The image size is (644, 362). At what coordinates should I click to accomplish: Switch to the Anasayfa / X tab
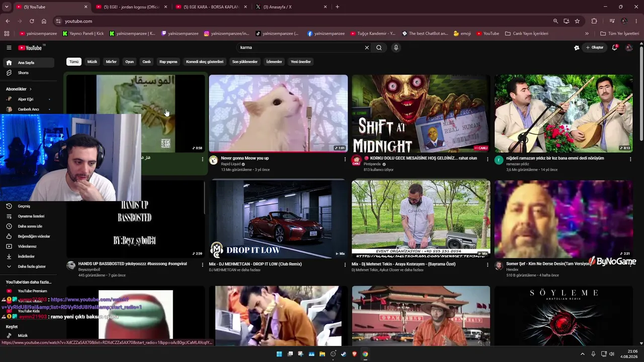tap(291, 7)
